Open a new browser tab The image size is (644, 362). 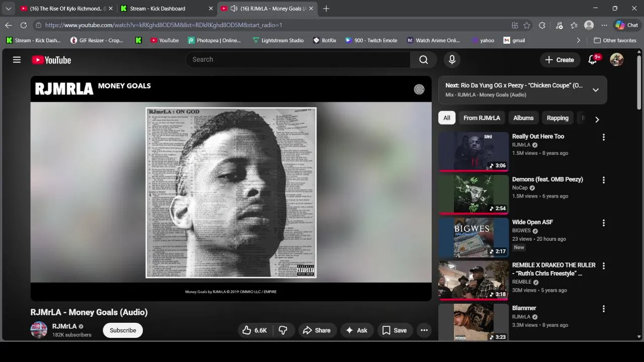click(326, 9)
